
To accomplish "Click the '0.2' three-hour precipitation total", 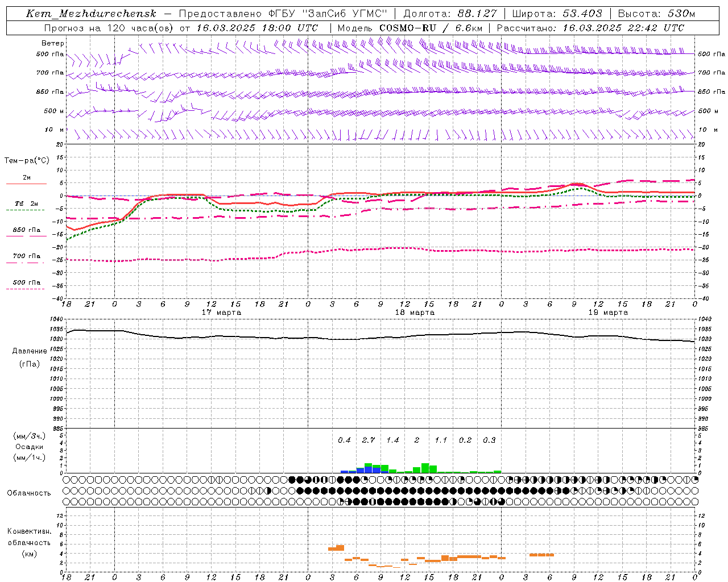I will (465, 440).
